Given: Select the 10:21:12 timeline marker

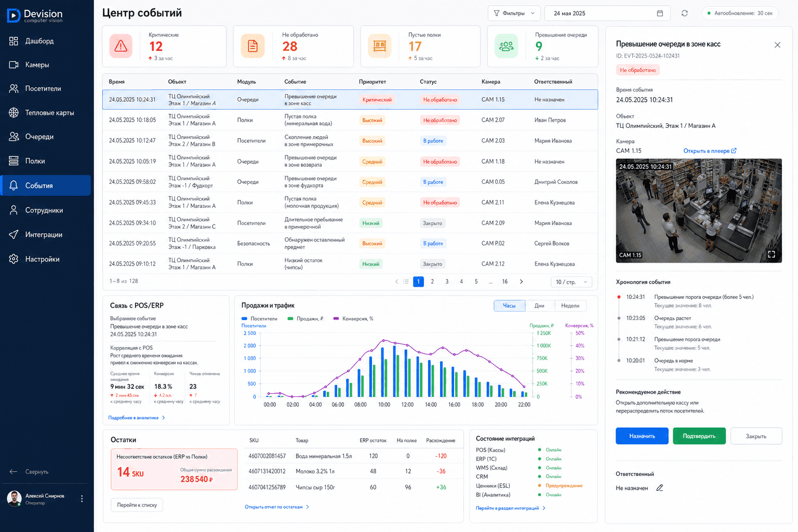Looking at the screenshot, I should (x=619, y=339).
